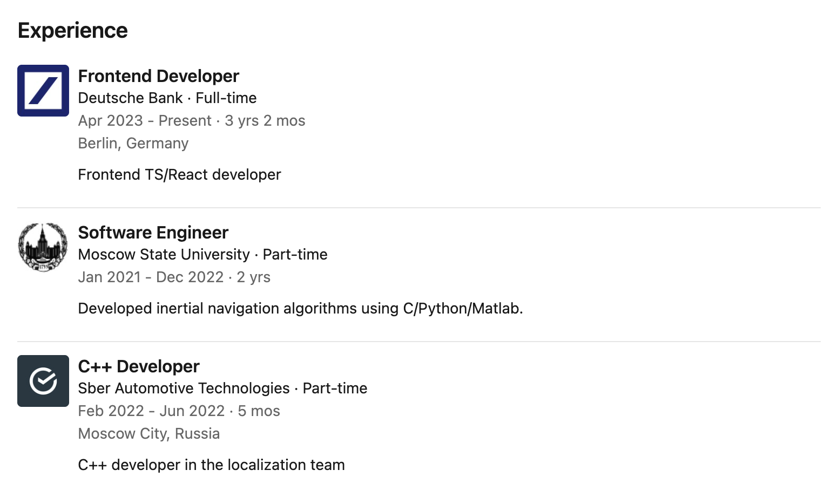Click the divider below the Deutsche Bank entry
This screenshot has height=504, width=838.
[x=419, y=208]
